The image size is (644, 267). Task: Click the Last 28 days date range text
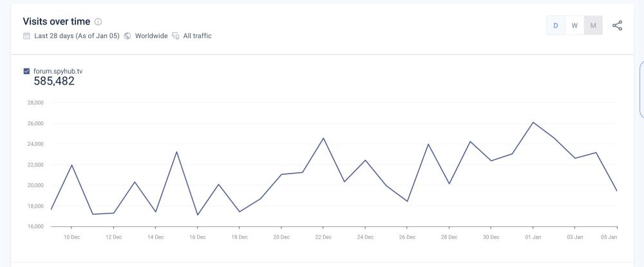[76, 35]
